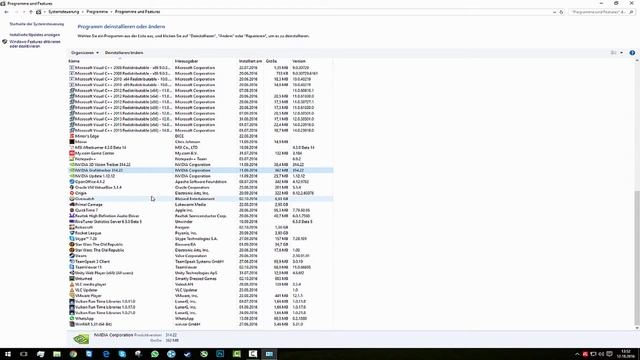Click Deinstallieren/ändern button
This screenshot has height=360, width=640.
coord(124,53)
